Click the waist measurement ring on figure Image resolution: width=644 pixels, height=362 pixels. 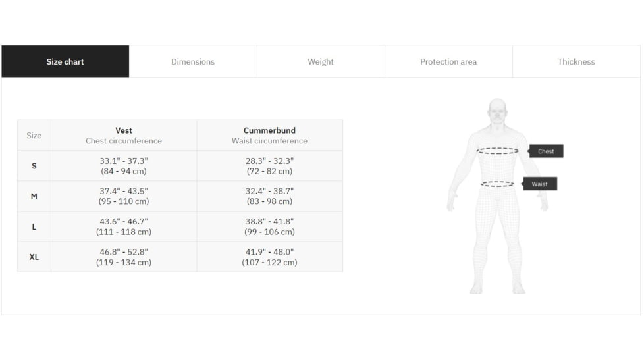coord(497,184)
